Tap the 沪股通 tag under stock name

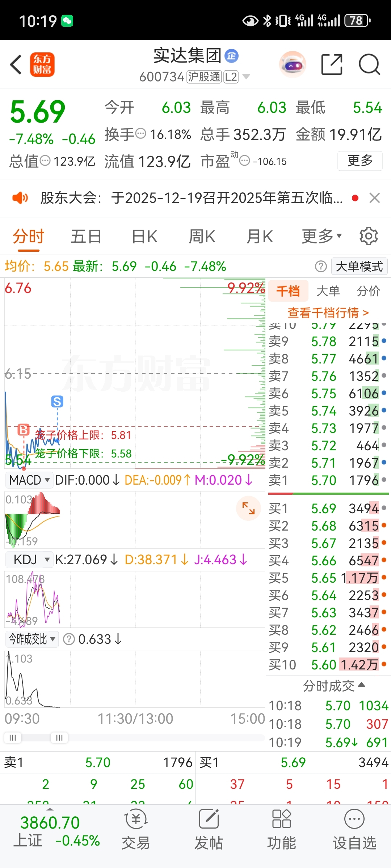tap(204, 77)
